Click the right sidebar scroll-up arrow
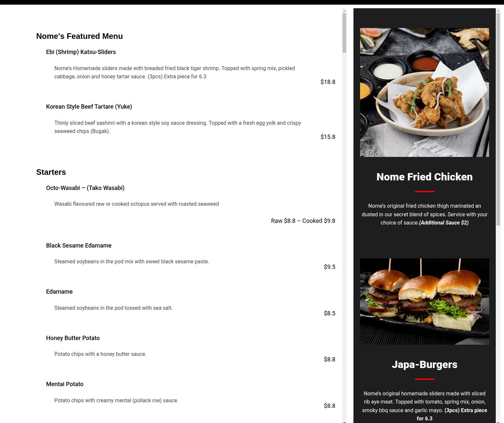 [498, 11]
